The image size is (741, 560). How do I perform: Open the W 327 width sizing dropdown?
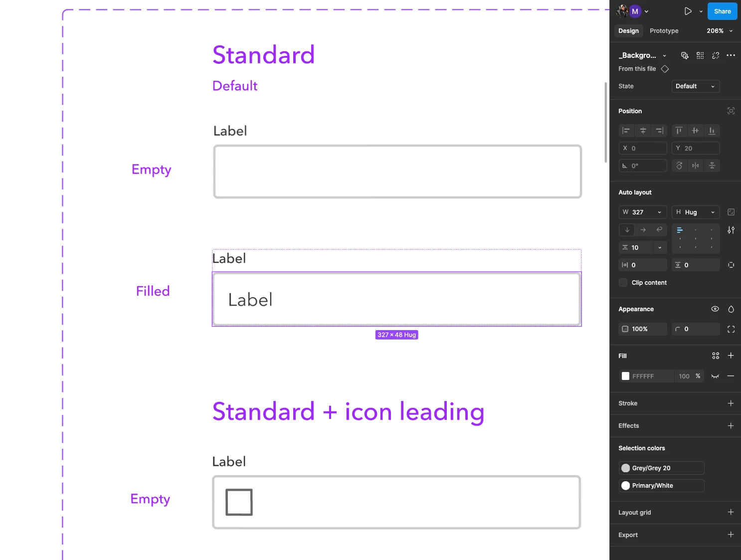[x=660, y=212]
